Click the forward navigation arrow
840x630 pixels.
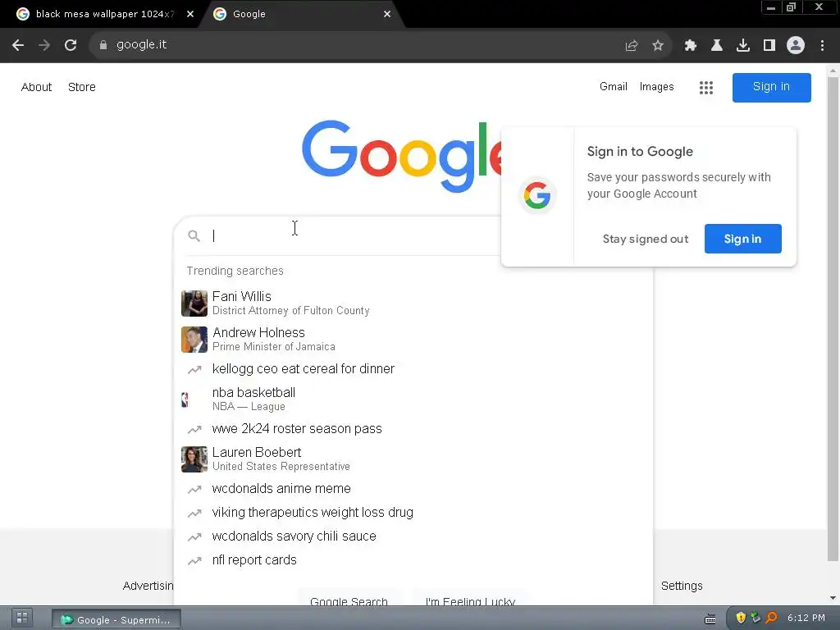point(44,45)
